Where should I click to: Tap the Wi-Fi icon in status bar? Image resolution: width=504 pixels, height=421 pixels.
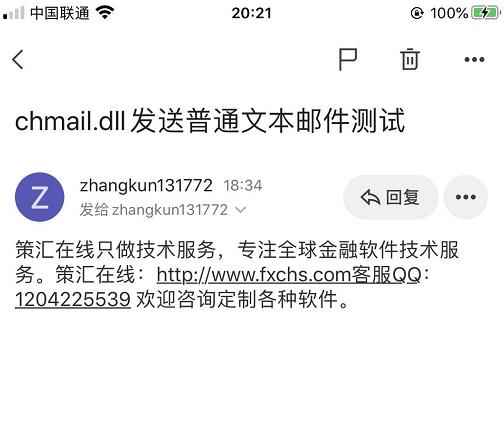(x=105, y=13)
